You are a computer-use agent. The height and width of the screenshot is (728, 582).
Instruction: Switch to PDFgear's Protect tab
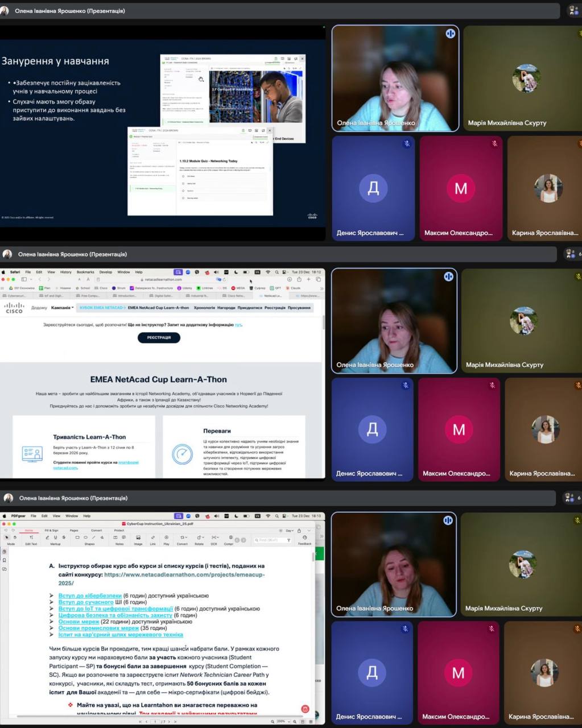point(119,530)
